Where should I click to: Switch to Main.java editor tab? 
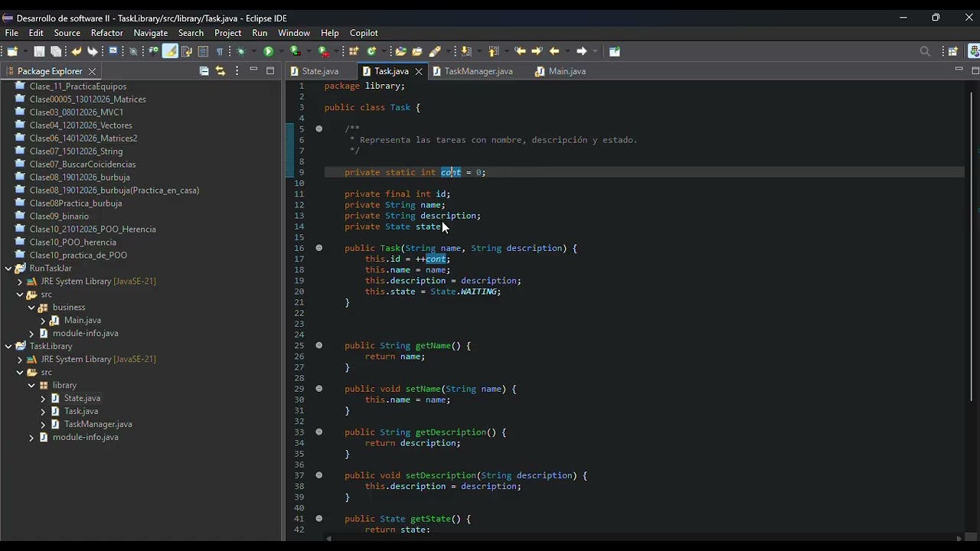coord(560,71)
